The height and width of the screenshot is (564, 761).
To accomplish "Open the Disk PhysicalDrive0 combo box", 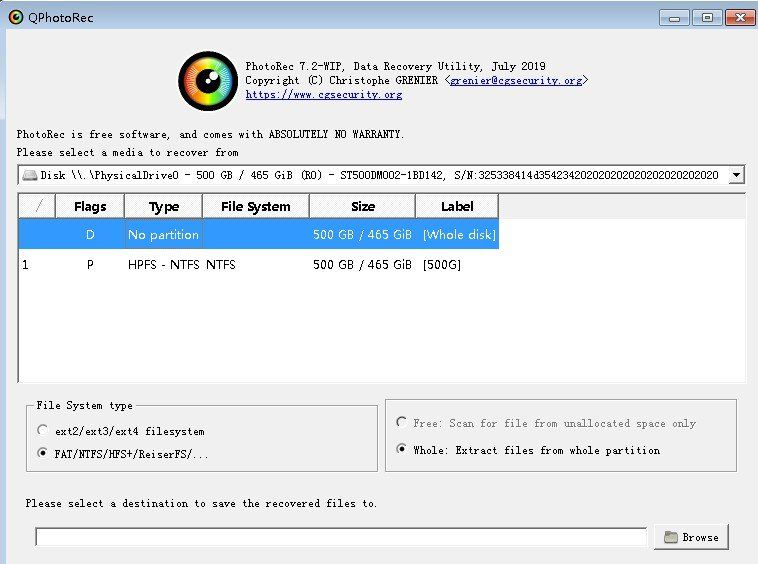I will (x=381, y=175).
